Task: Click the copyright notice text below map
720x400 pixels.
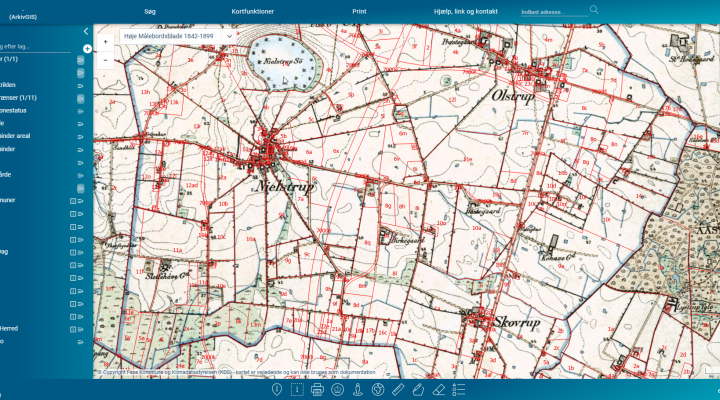Action: [237, 372]
